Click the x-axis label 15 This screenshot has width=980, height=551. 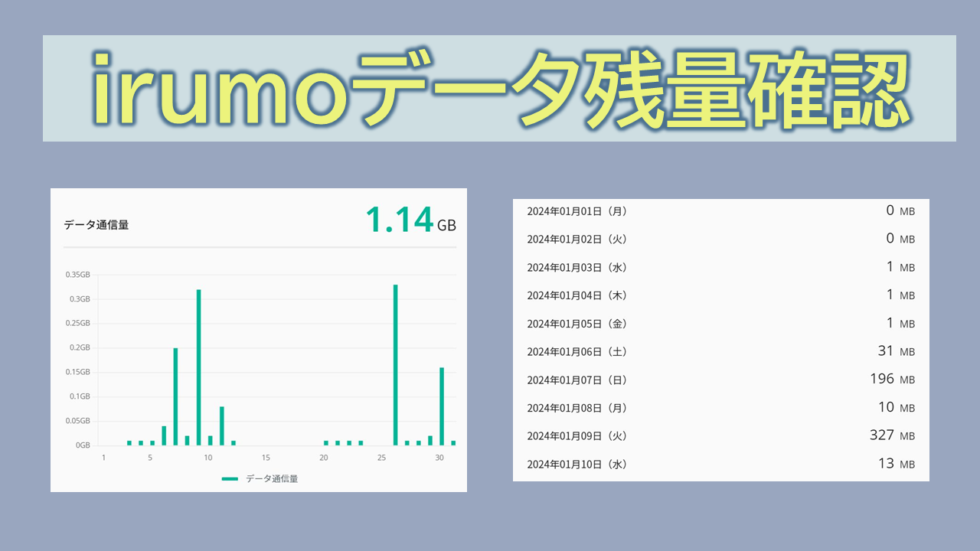tap(266, 458)
